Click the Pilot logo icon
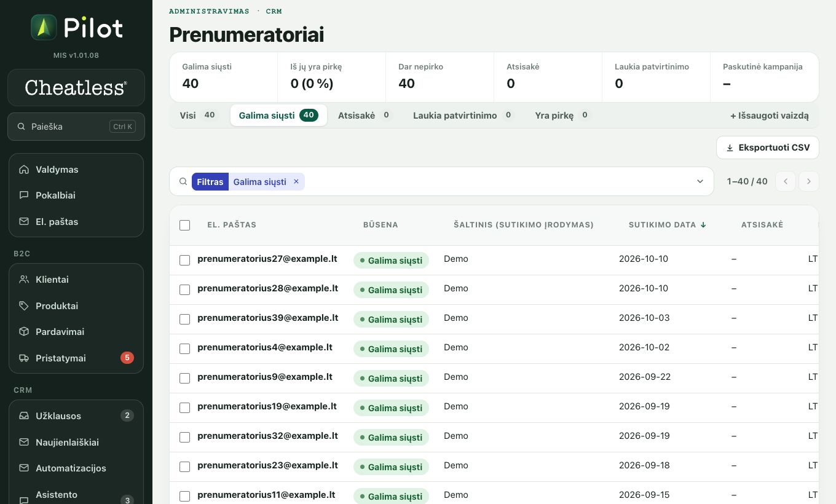The width and height of the screenshot is (836, 504). 44,28
